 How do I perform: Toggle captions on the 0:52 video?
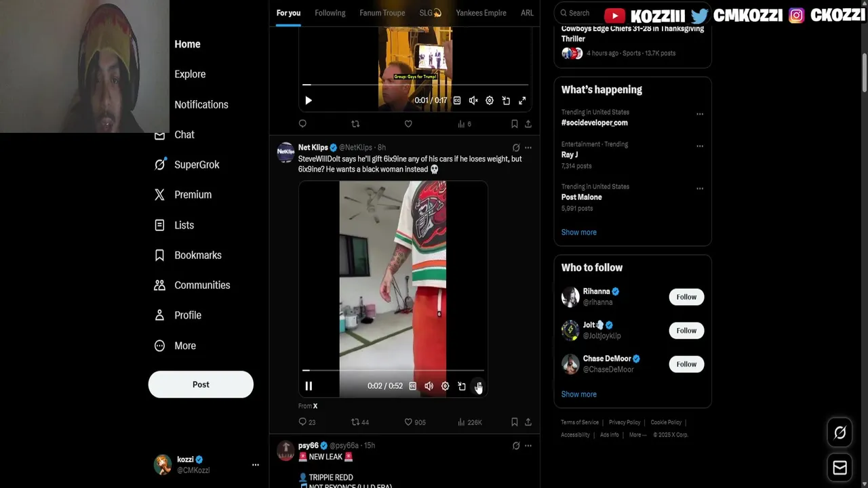tap(412, 386)
